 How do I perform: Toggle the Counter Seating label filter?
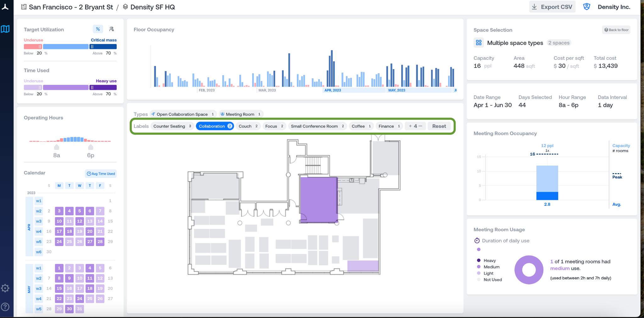(172, 126)
